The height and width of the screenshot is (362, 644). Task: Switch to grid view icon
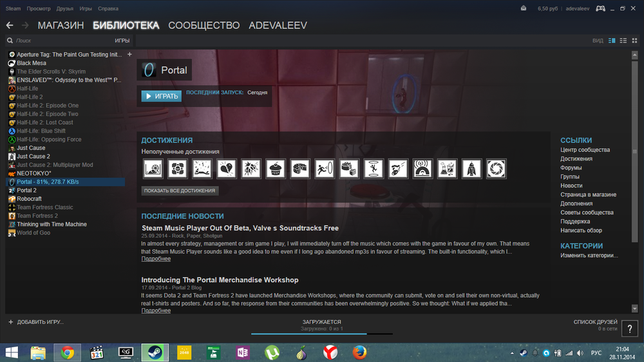pos(635,41)
